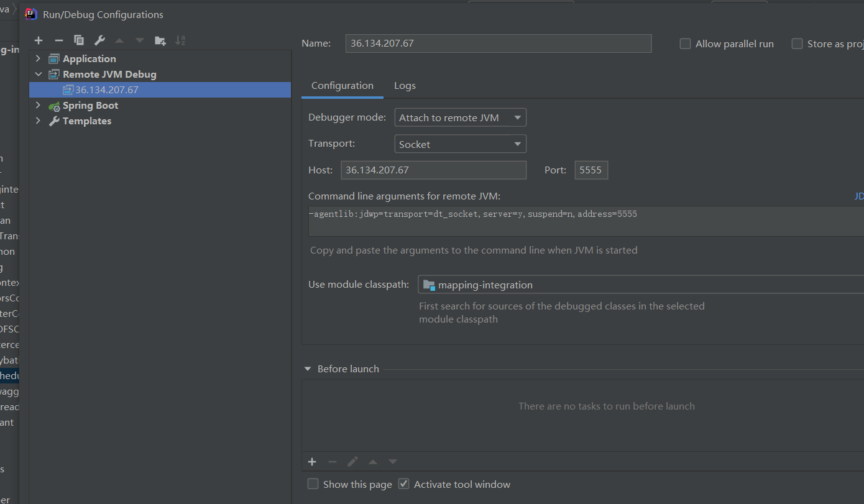Click the Create New Folder icon
Viewport: 864px width, 504px height.
[x=160, y=40]
